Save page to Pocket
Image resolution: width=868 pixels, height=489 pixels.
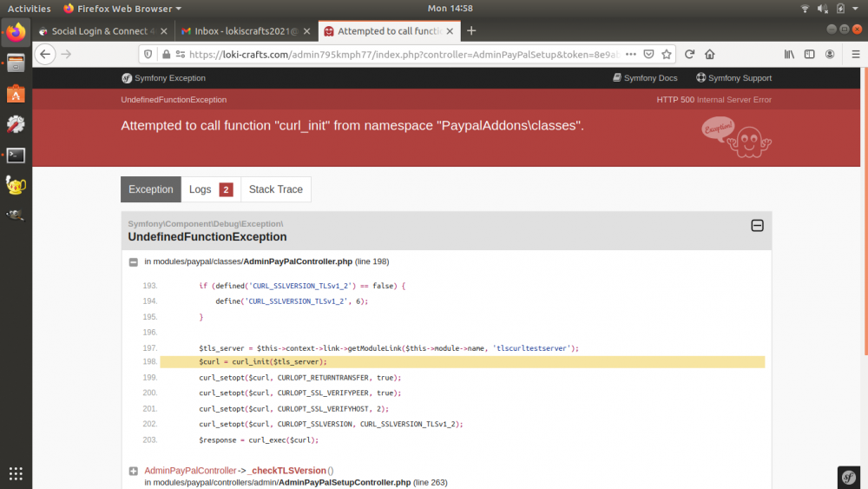(648, 54)
